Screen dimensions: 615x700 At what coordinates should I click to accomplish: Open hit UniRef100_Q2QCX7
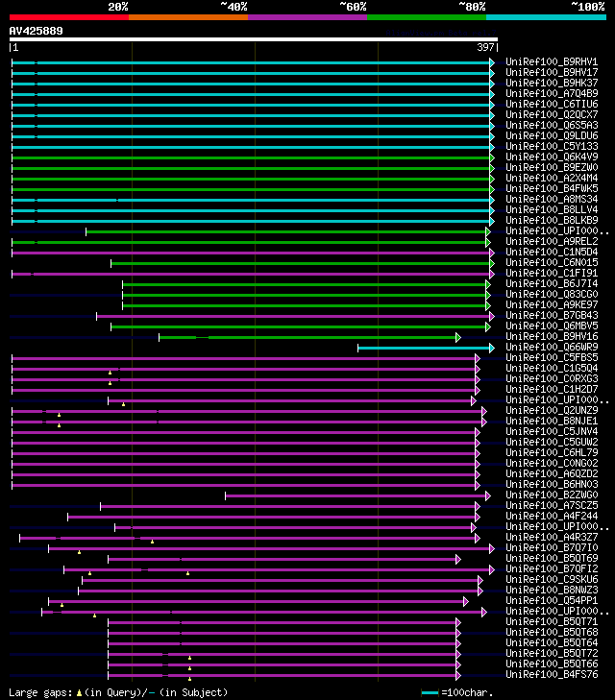552,114
